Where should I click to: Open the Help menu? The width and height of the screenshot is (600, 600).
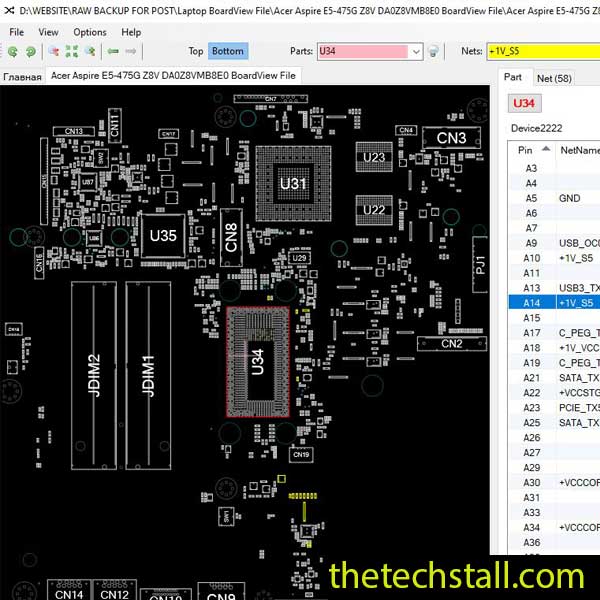pos(131,32)
